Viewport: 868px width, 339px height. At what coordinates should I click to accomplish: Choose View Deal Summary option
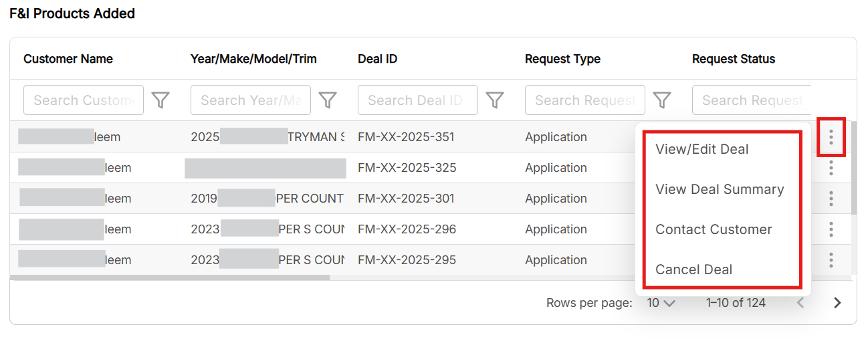[x=720, y=189]
